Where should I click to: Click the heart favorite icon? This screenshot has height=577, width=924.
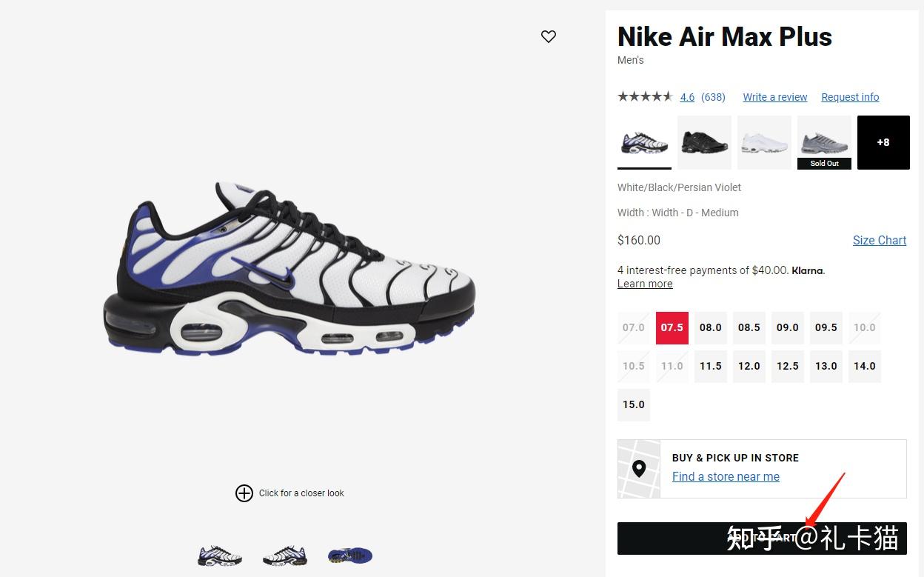(x=548, y=36)
